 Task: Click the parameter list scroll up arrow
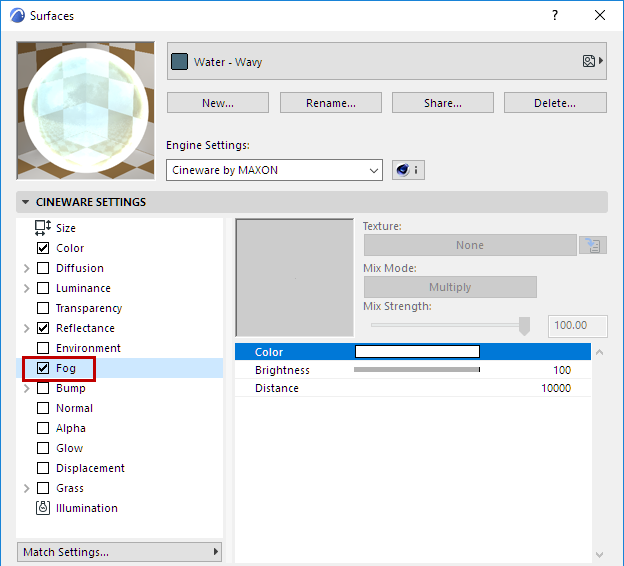(x=600, y=352)
